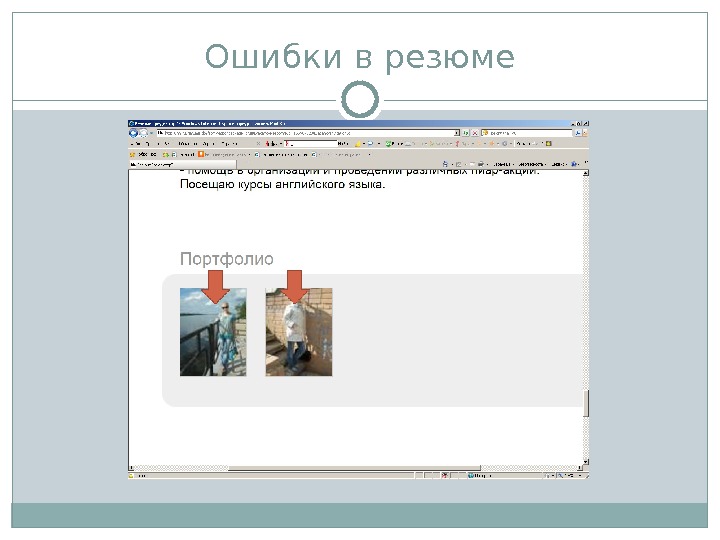The width and height of the screenshot is (720, 540).
Task: Click the green Refresh button by the address bar
Action: 466,133
